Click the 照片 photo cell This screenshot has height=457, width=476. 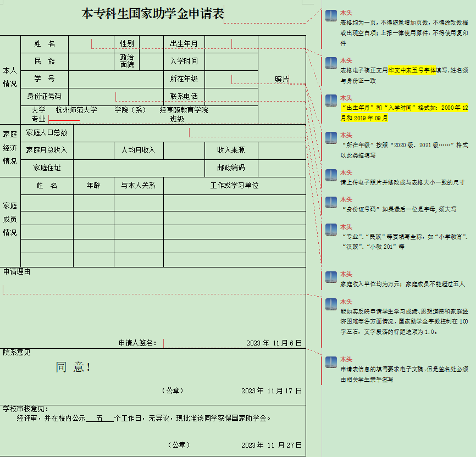pos(281,79)
